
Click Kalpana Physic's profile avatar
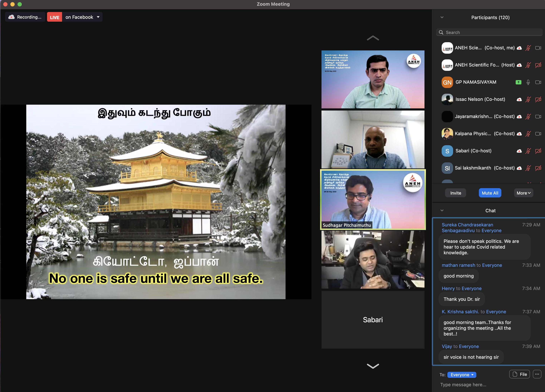447,134
